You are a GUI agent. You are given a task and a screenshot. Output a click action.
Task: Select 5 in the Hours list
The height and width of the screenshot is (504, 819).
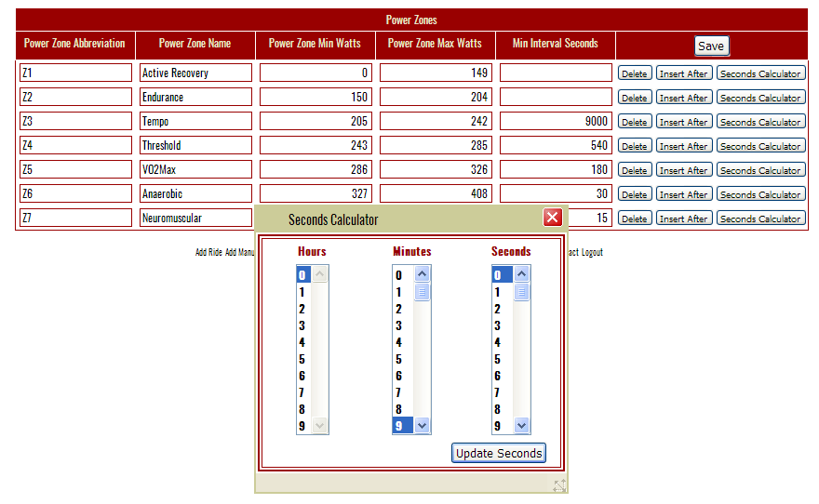tap(302, 359)
